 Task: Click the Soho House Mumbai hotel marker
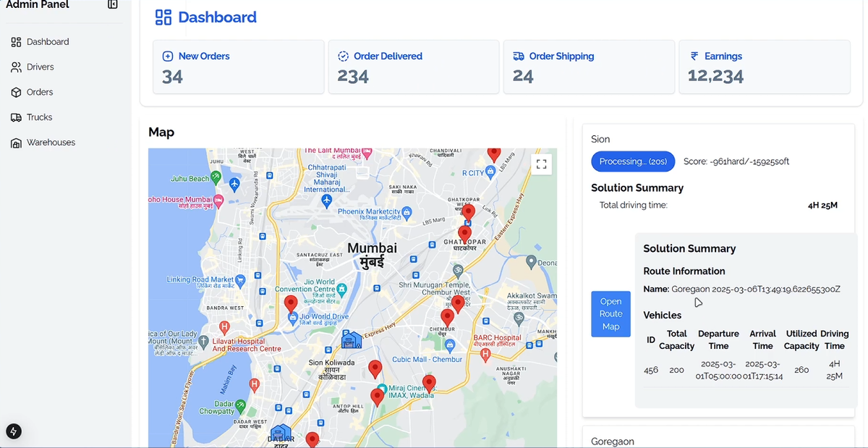[x=218, y=200]
